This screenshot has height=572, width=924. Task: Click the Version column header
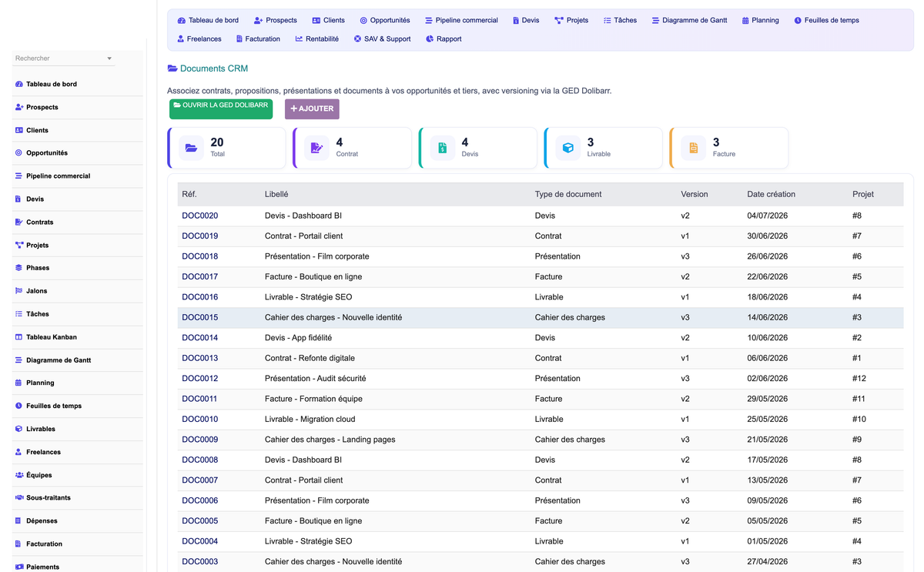695,194
